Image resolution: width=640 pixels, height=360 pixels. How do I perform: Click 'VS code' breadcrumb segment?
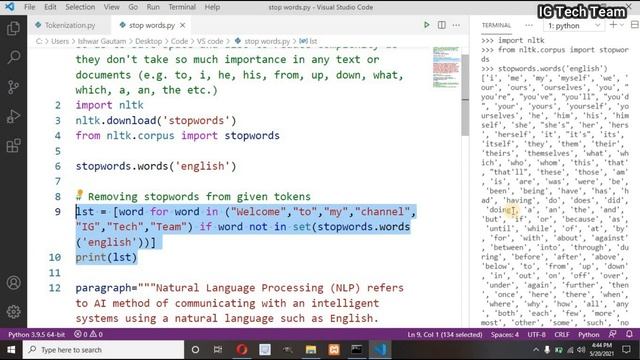coord(210,41)
